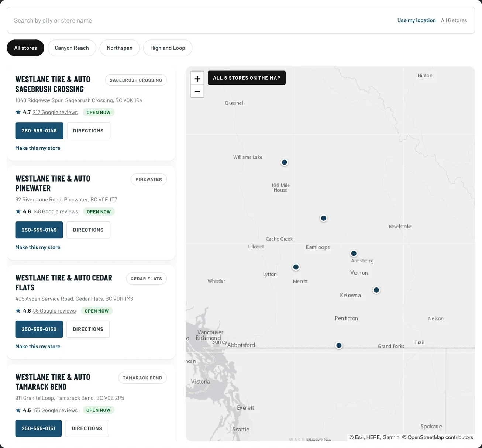The image size is (482, 448).
Task: Get directions to Tamarack Bend store
Action: (87, 428)
